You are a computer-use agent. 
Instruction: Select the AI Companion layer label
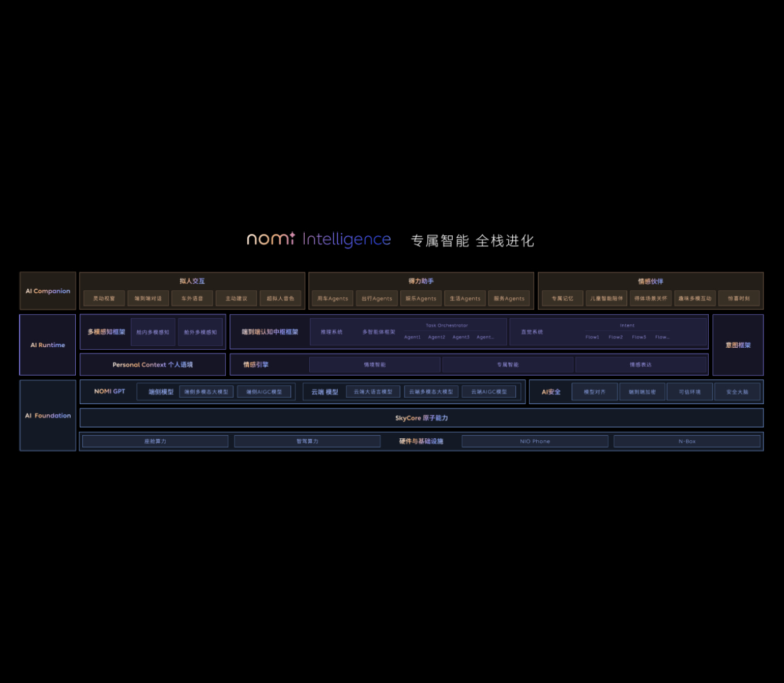tap(48, 291)
